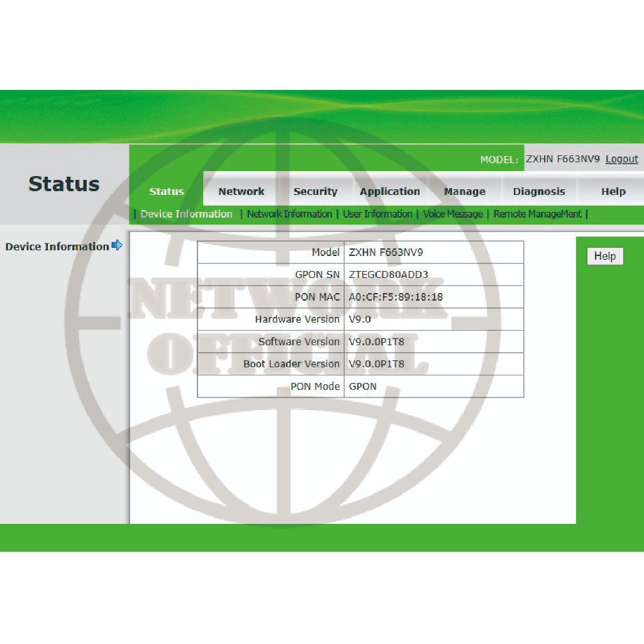
Task: Click the Software Version value in table
Action: (x=377, y=341)
